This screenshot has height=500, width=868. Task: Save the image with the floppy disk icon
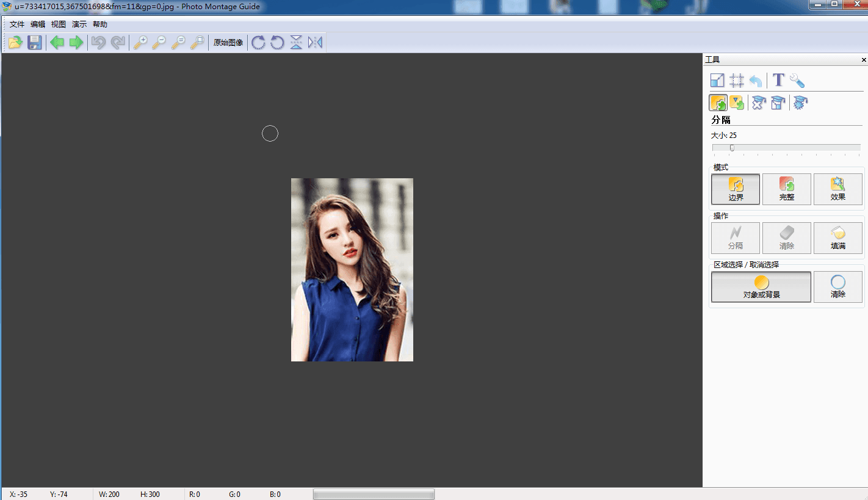[35, 43]
